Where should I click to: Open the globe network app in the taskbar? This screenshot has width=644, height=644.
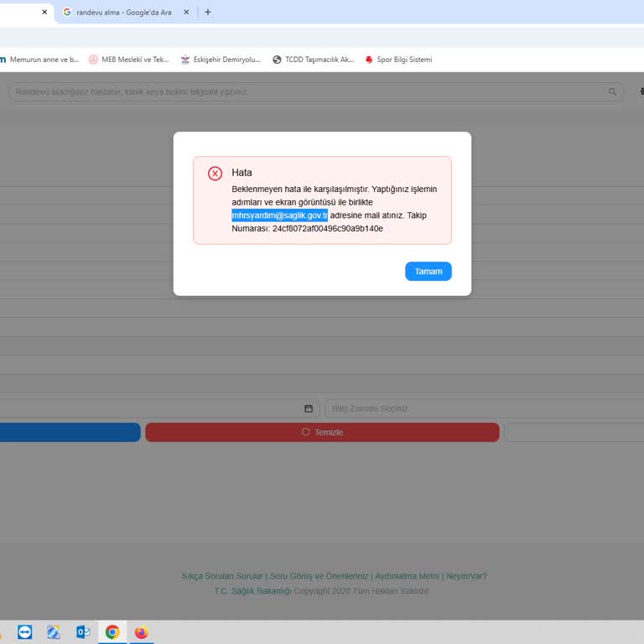(54, 631)
